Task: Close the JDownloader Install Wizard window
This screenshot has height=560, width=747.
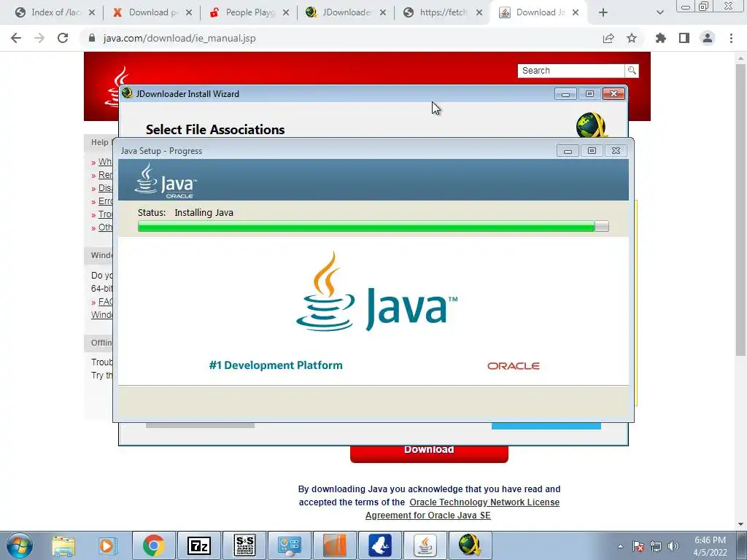Action: [614, 94]
